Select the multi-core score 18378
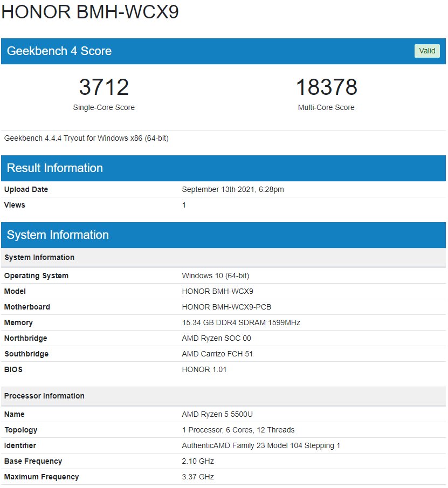The width and height of the screenshot is (448, 488). point(326,87)
